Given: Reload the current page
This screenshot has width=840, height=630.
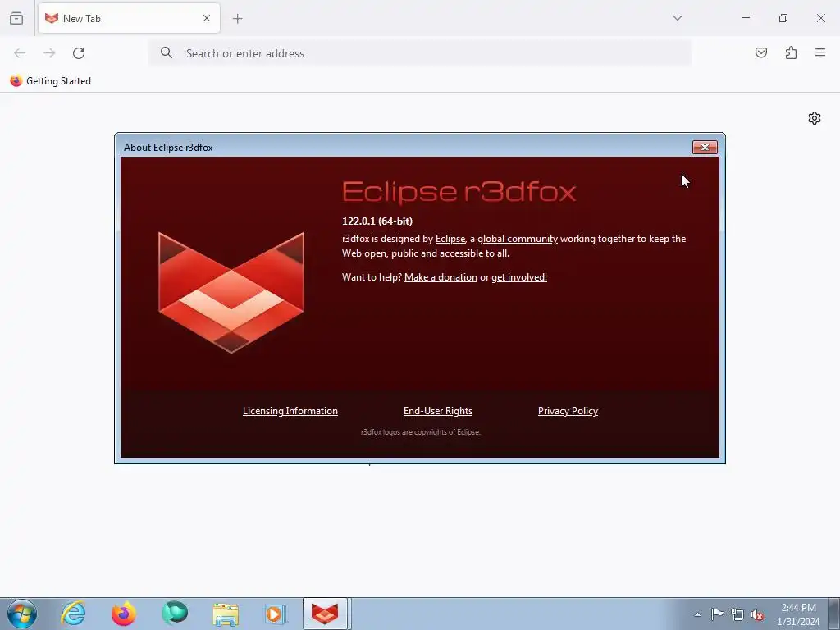Looking at the screenshot, I should pos(79,53).
